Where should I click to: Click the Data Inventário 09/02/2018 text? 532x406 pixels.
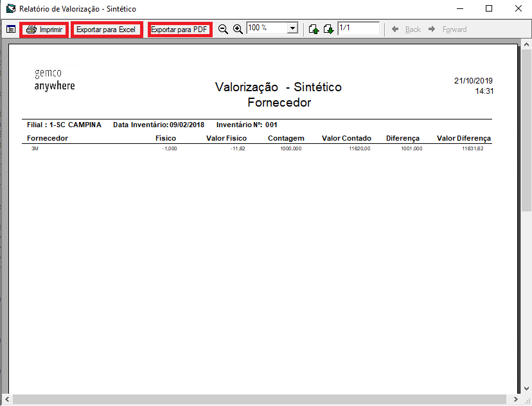(x=159, y=125)
